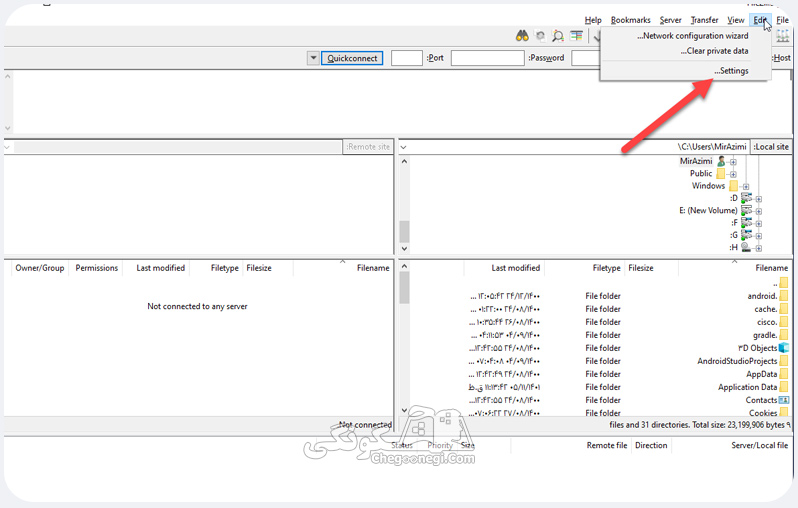Click the local file list vertical scrollbar
798x508 pixels.
(405, 338)
